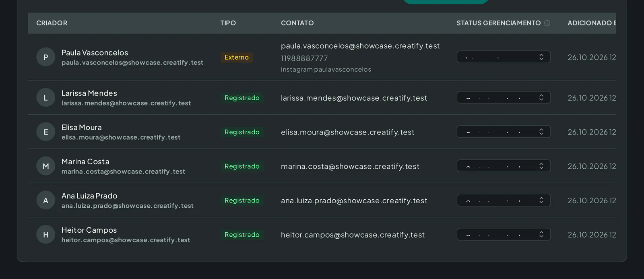Click marina.costa email in the Contato column
The image size is (644, 279).
(350, 166)
